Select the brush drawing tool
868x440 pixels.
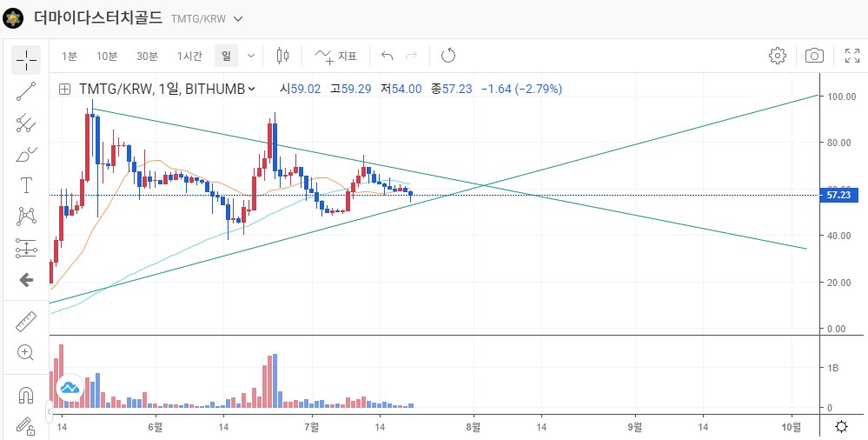[x=26, y=154]
